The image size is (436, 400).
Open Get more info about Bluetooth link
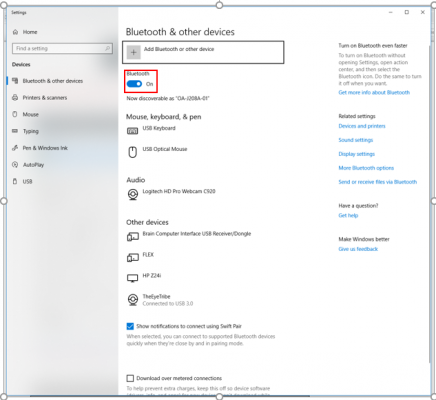pos(374,92)
